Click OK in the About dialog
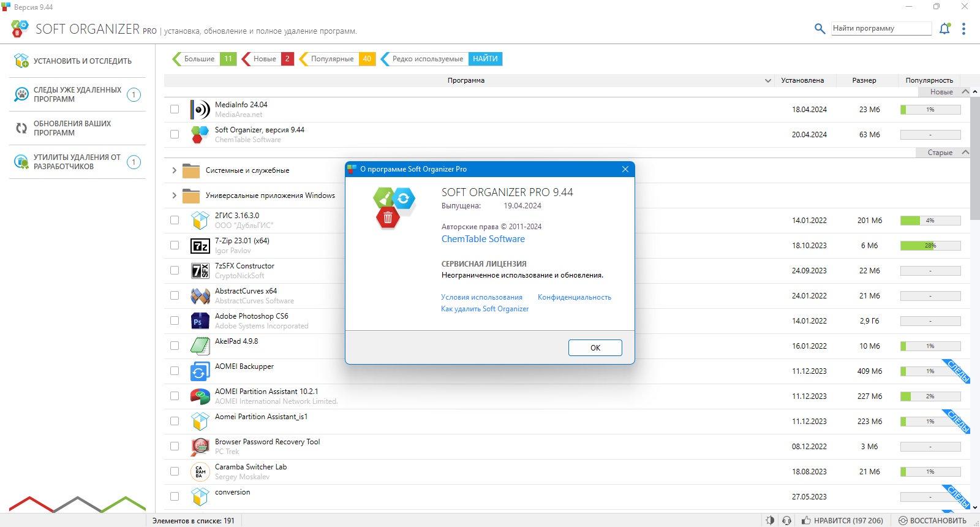 595,347
